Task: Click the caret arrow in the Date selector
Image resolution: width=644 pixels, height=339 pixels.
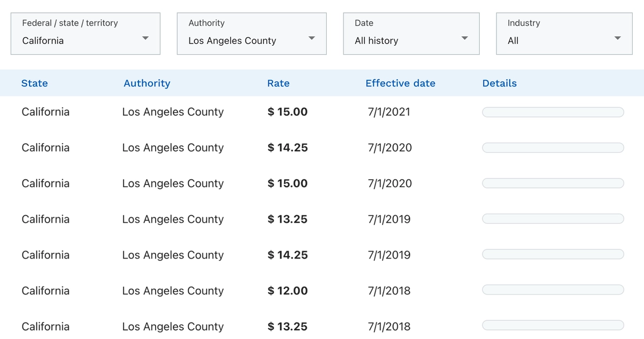Action: tap(465, 38)
